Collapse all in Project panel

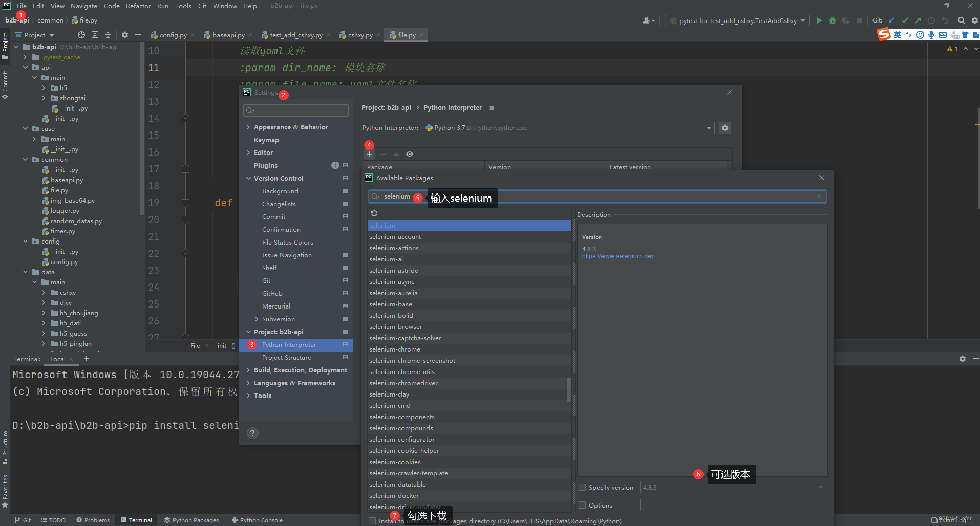(x=108, y=35)
